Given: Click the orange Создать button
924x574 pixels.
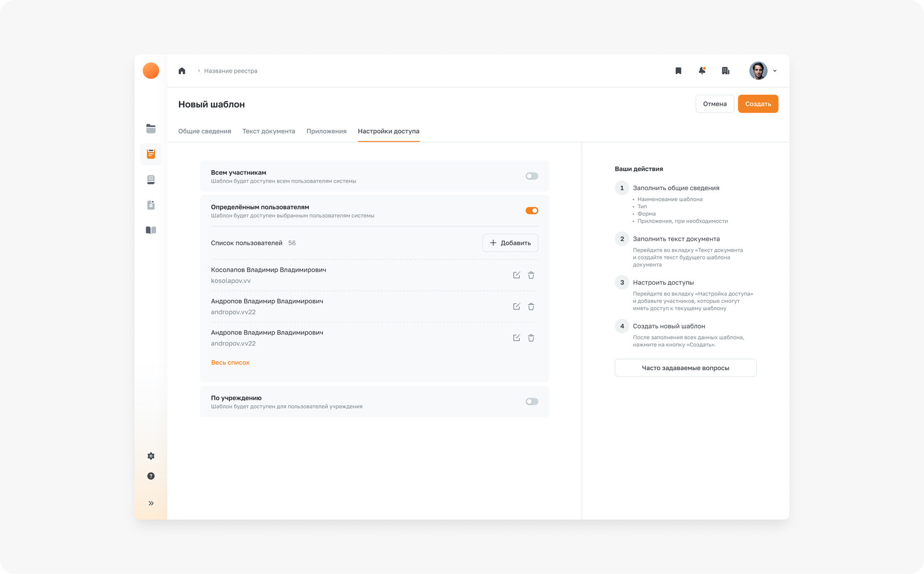Looking at the screenshot, I should pos(758,104).
